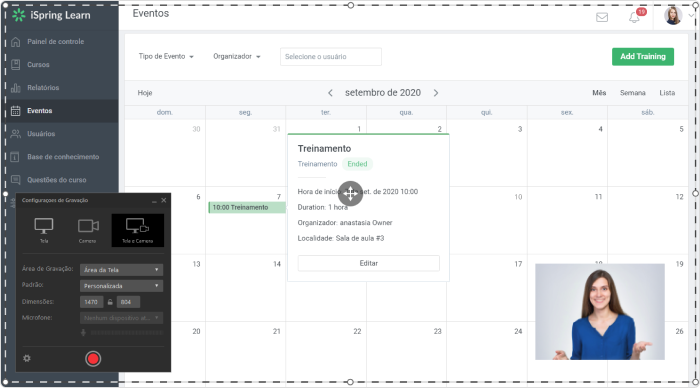Viewport: 700px width, 388px height.
Task: Click the Eventos calendar icon
Action: pos(16,111)
